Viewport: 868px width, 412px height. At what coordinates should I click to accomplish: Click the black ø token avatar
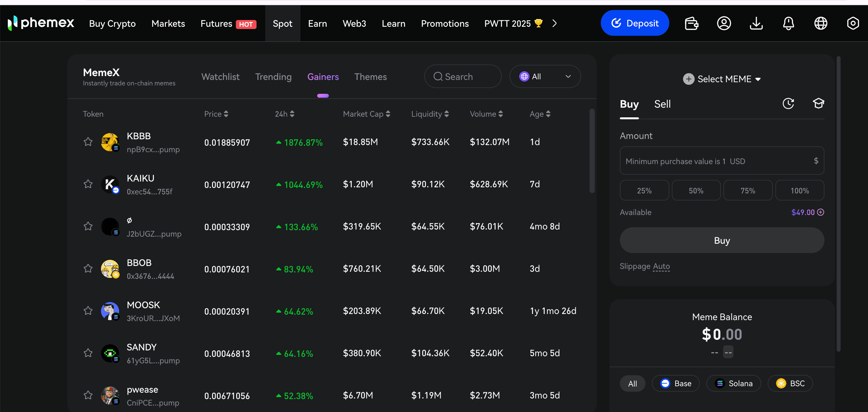(110, 227)
